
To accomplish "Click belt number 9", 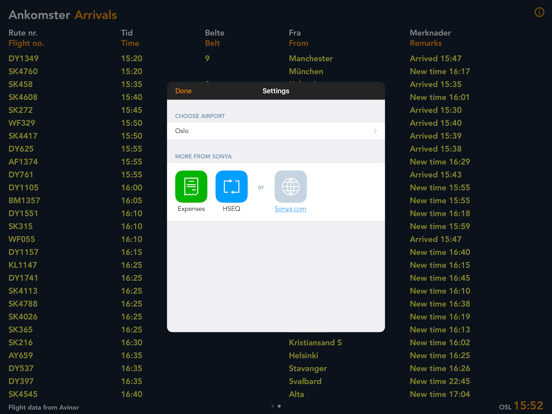I will [x=207, y=58].
